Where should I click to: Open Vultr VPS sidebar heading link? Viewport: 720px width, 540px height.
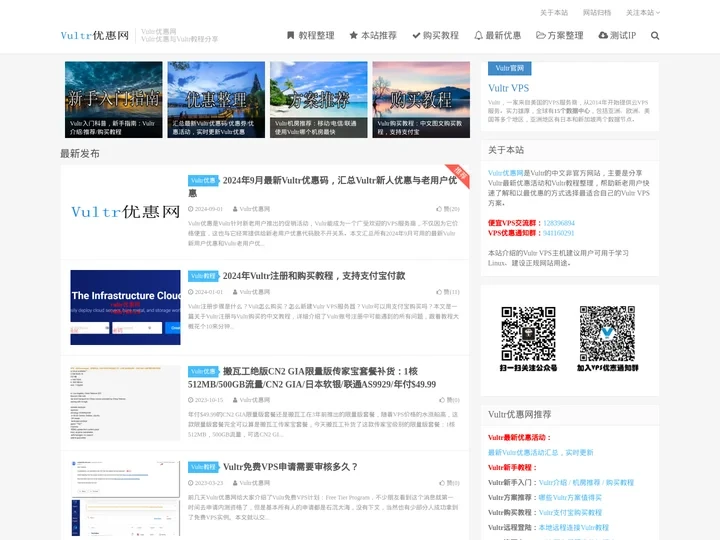508,88
